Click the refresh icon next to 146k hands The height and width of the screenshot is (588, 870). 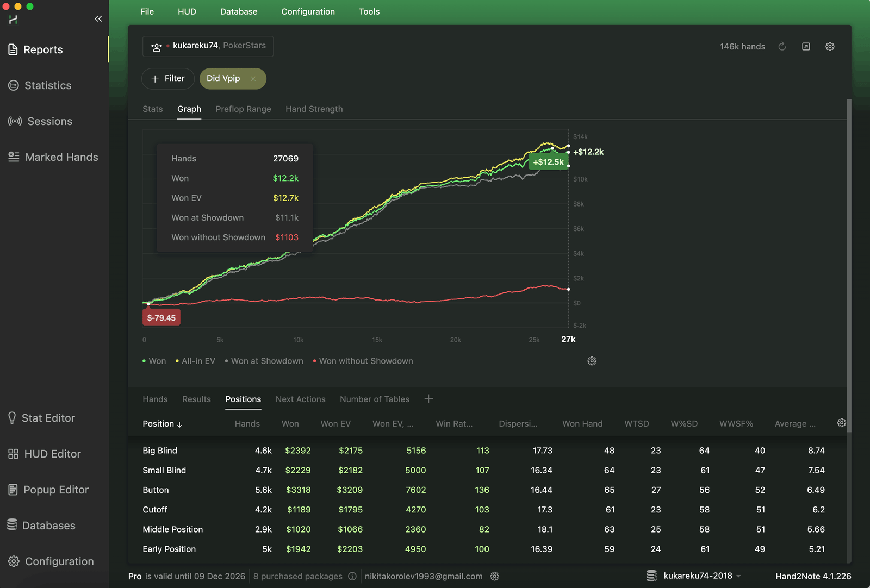782,47
